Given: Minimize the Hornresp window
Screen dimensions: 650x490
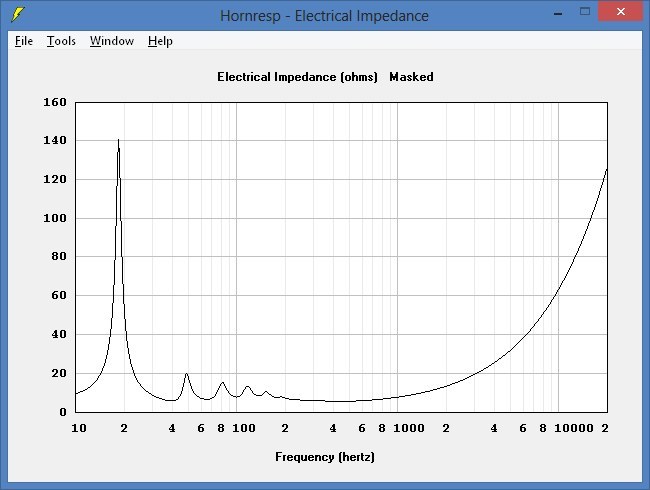Looking at the screenshot, I should point(558,12).
